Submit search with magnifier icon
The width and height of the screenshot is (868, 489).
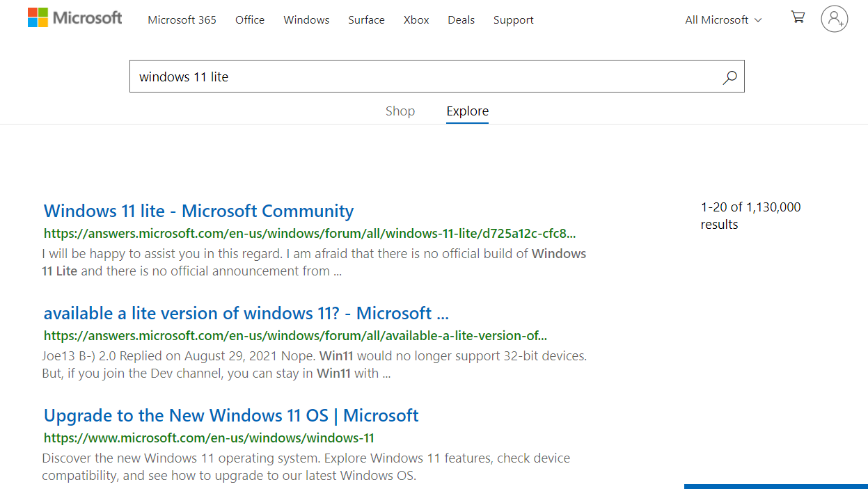(729, 77)
